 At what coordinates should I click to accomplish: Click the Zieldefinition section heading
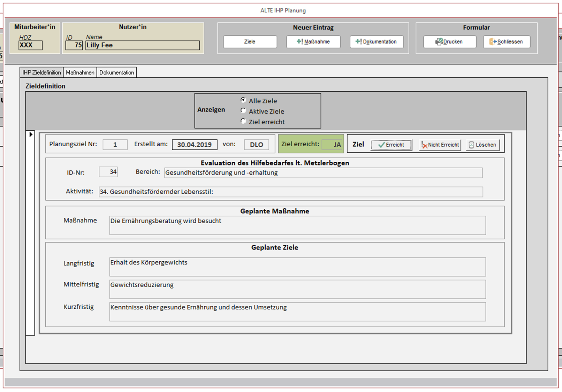pos(45,86)
